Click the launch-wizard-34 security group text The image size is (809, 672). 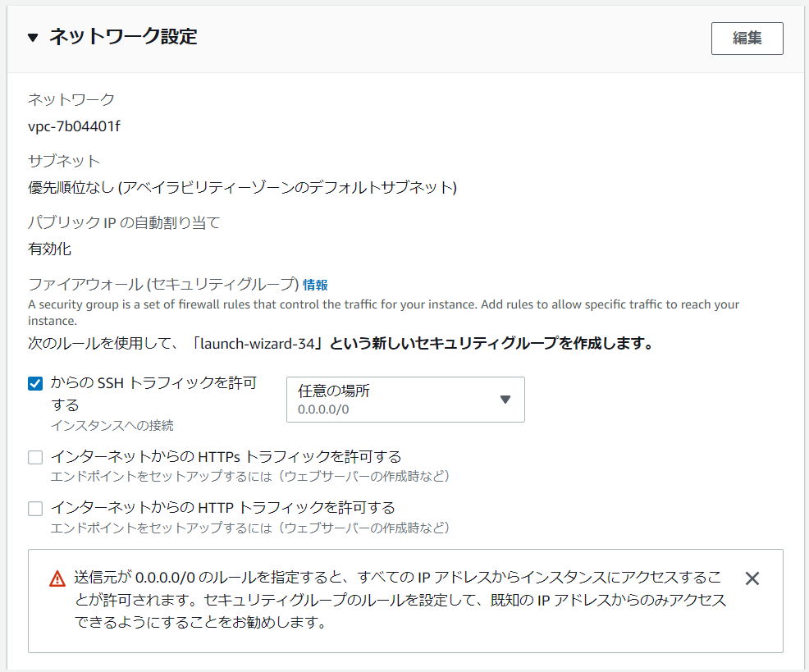(258, 343)
